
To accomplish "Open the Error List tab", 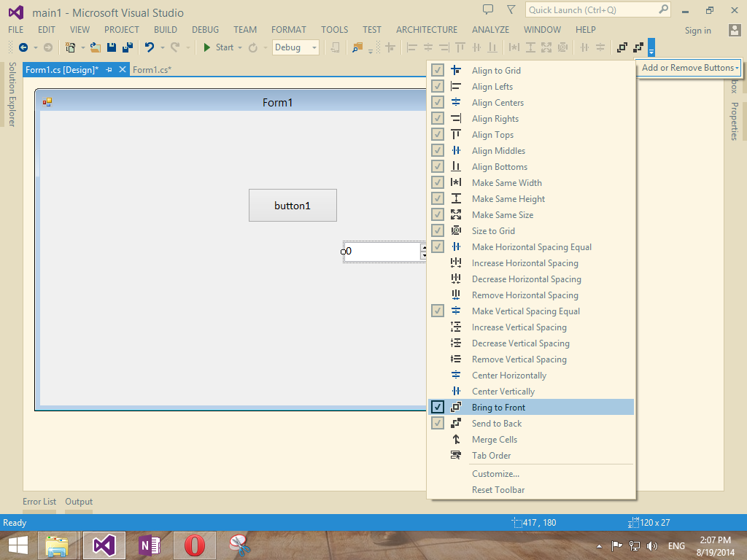I will (x=39, y=502).
